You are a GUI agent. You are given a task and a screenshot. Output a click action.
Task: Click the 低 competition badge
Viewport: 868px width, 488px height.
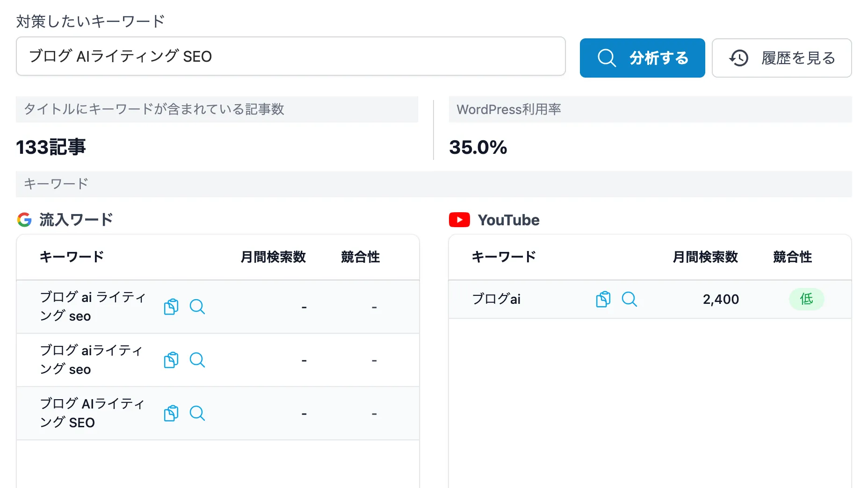click(806, 299)
